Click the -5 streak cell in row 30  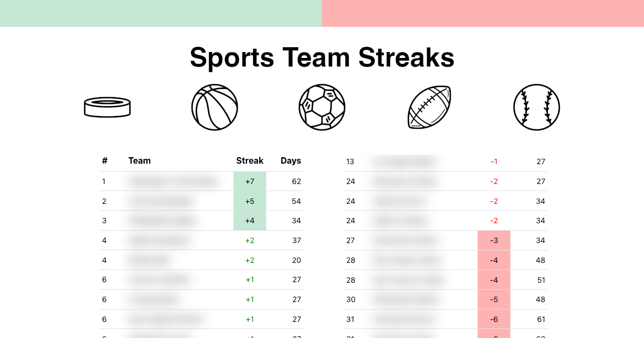click(494, 299)
